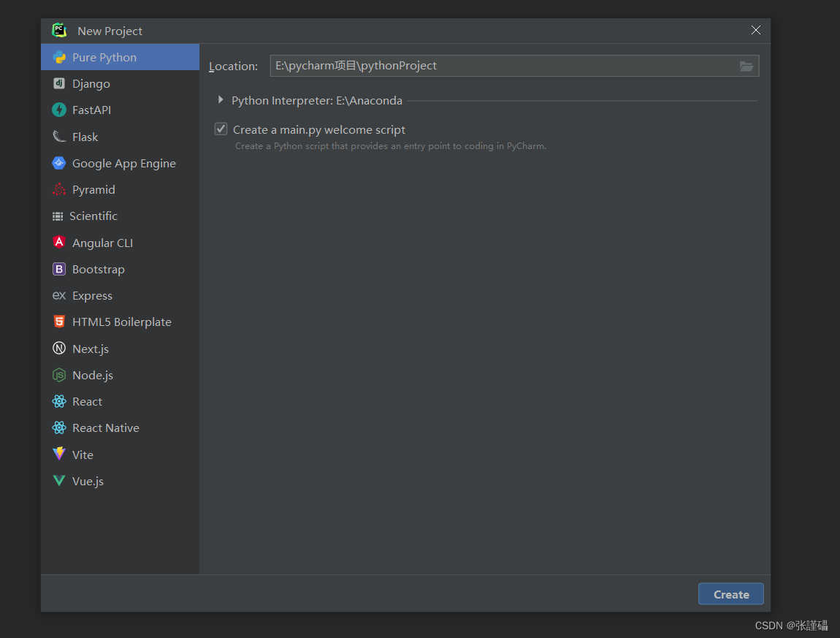The height and width of the screenshot is (638, 840).
Task: Uncheck Create a main.py welcome script
Action: pyautogui.click(x=221, y=129)
